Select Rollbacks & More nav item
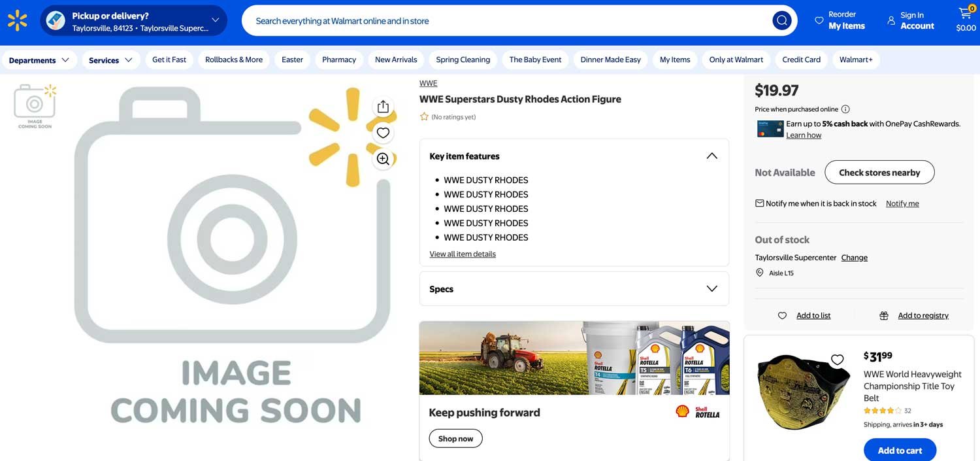This screenshot has width=980, height=461. click(x=234, y=60)
